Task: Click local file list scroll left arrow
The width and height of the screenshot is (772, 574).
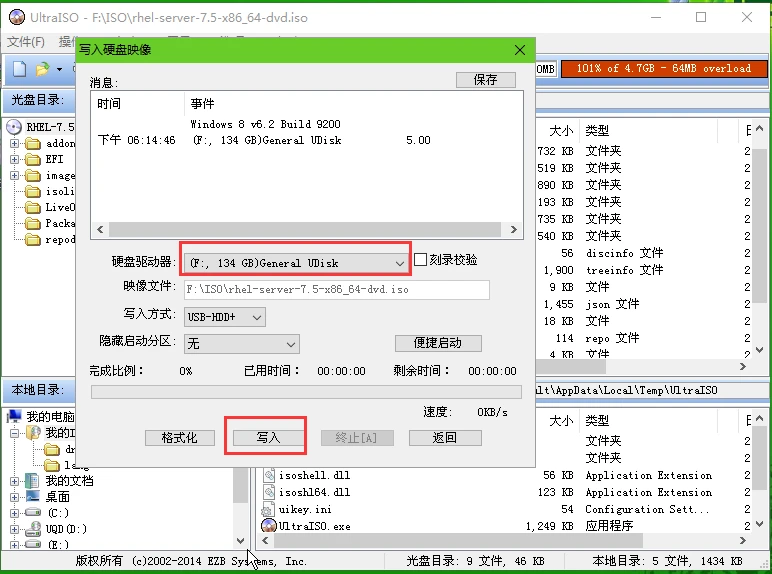Action: pyautogui.click(x=265, y=541)
